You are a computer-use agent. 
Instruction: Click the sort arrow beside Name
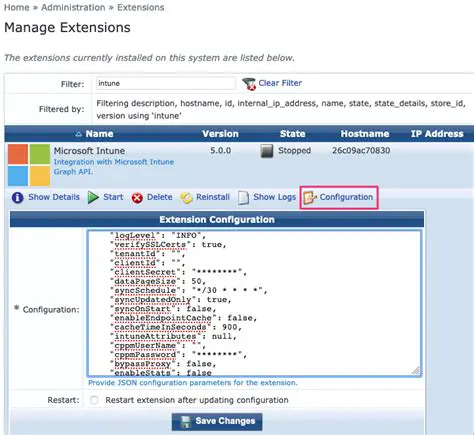pyautogui.click(x=78, y=134)
